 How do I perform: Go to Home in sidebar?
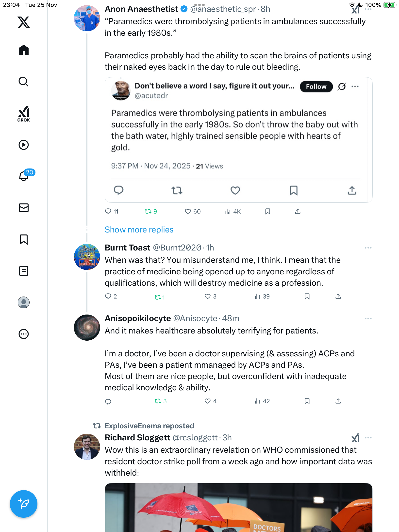[x=24, y=50]
